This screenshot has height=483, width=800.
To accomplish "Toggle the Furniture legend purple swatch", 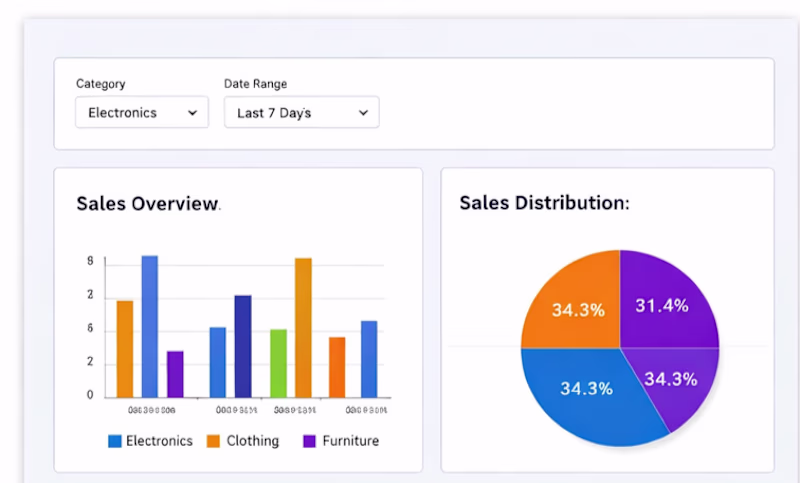I will pyautogui.click(x=309, y=441).
